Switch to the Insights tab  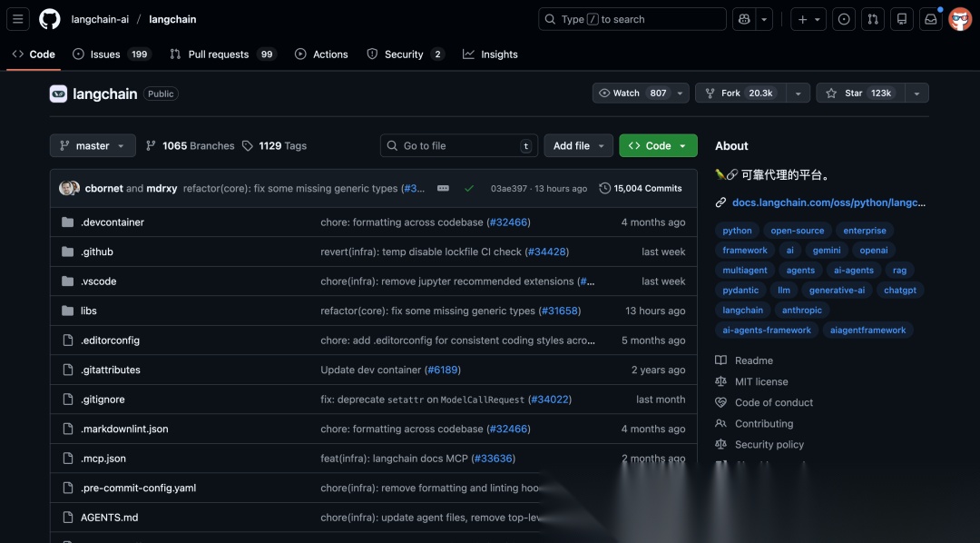tap(490, 54)
